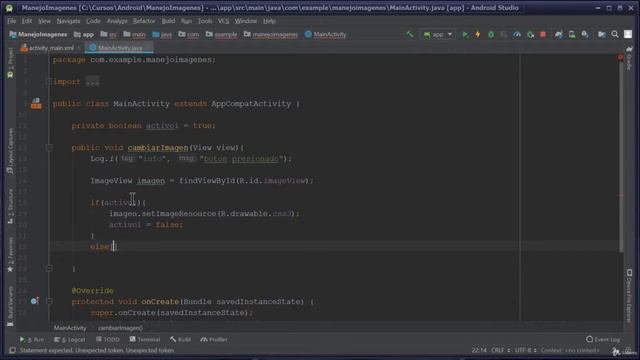Open the Refactor menu
Viewport: 640px width, 360px height.
144,21
